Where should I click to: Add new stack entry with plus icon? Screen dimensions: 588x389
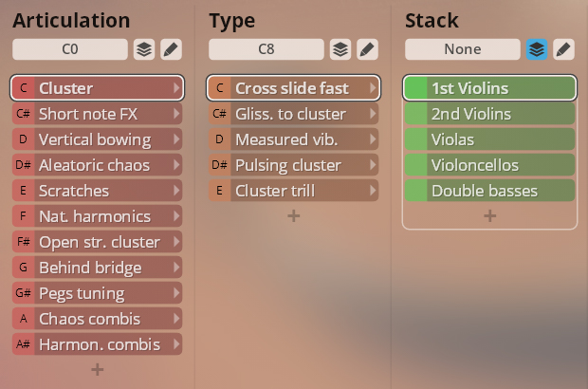click(489, 215)
